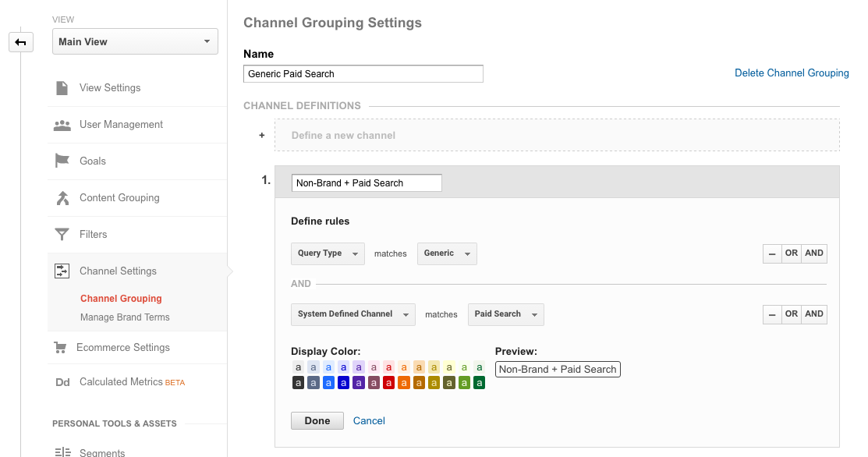Open the Main View dropdown
The image size is (868, 457).
(x=135, y=42)
